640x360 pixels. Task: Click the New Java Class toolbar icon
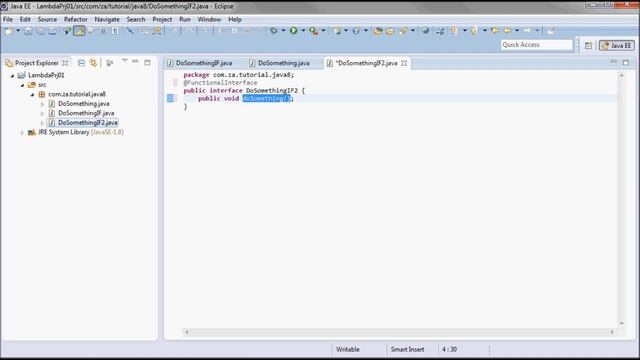coord(356,31)
